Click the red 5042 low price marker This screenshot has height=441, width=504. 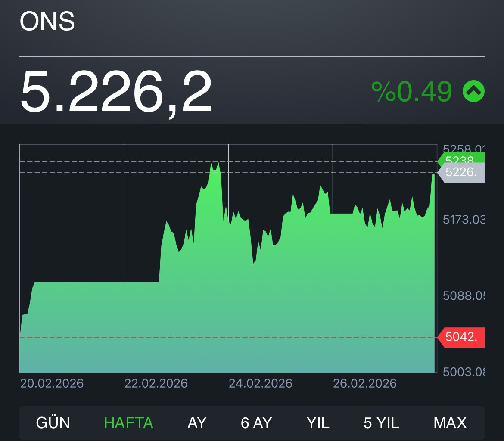pos(461,337)
